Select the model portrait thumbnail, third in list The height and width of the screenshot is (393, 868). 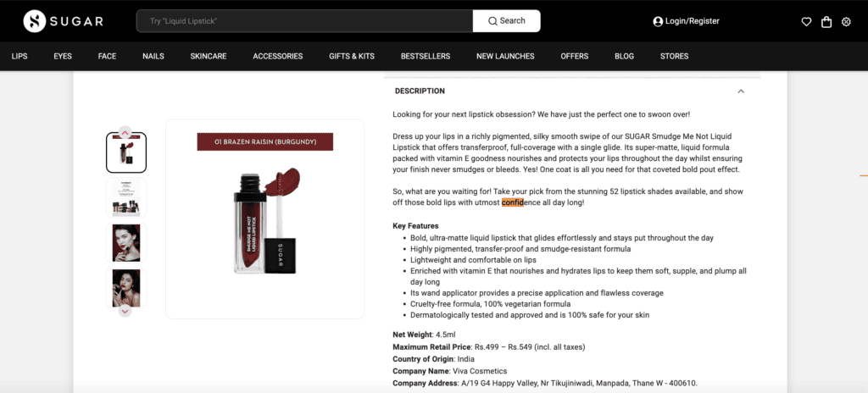pyautogui.click(x=126, y=243)
